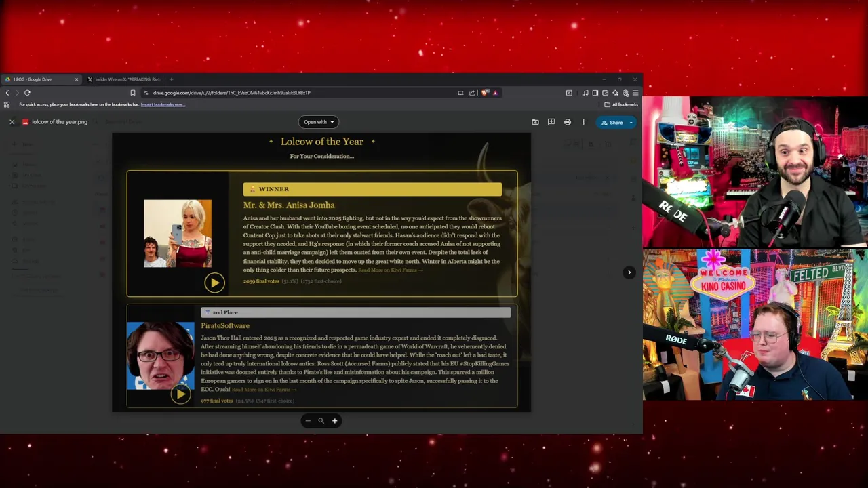Click the toolbar icon left of the music note
The image size is (868, 488).
point(569,93)
